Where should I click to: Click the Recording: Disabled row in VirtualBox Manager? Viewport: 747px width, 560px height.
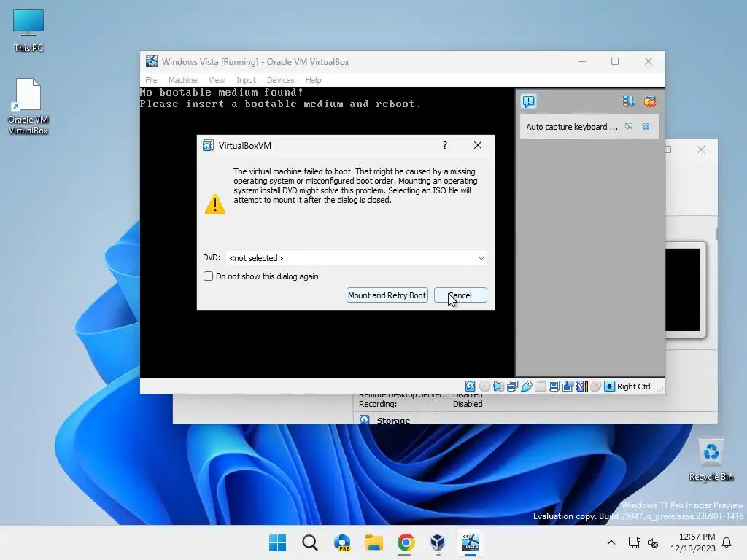421,404
